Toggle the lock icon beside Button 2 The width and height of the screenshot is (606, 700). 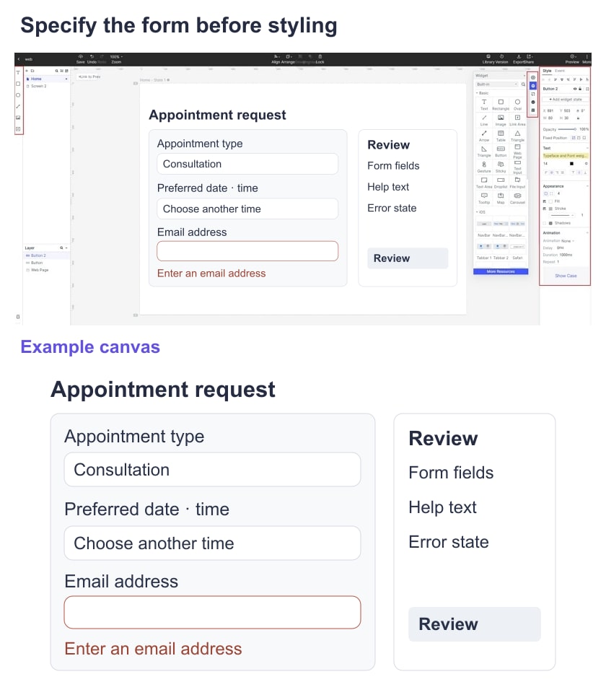click(x=580, y=89)
